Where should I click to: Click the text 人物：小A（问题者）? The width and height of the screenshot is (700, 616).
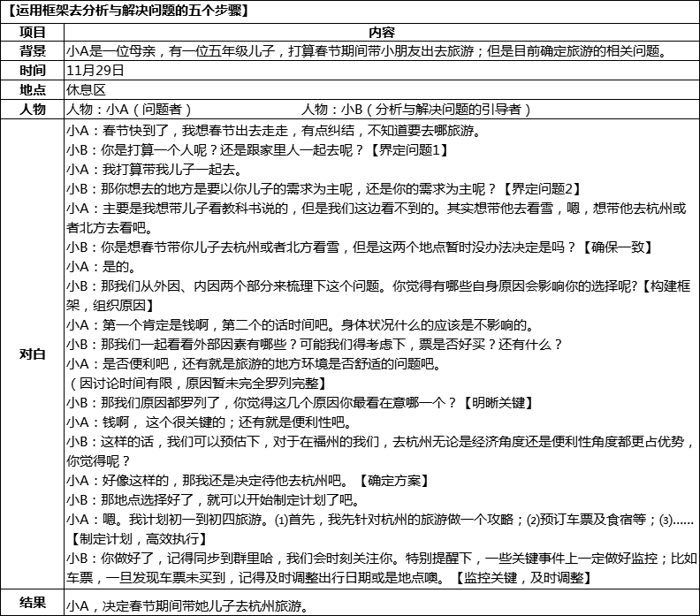(x=129, y=110)
